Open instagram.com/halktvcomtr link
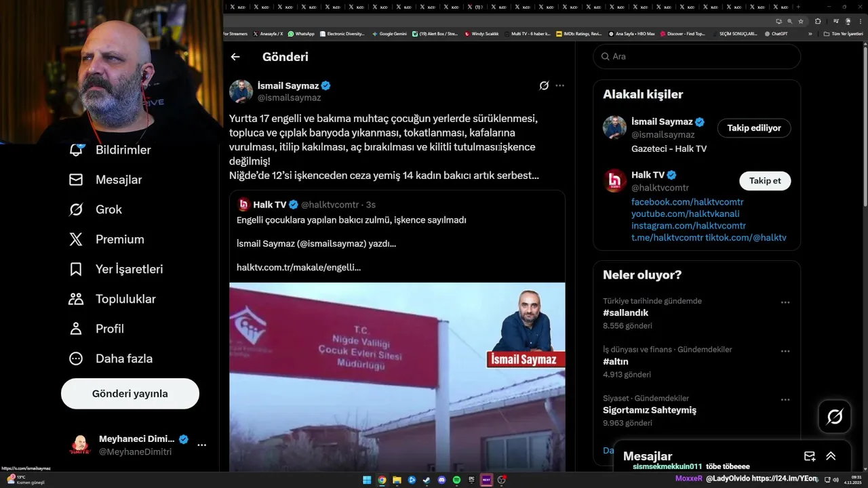 (688, 226)
